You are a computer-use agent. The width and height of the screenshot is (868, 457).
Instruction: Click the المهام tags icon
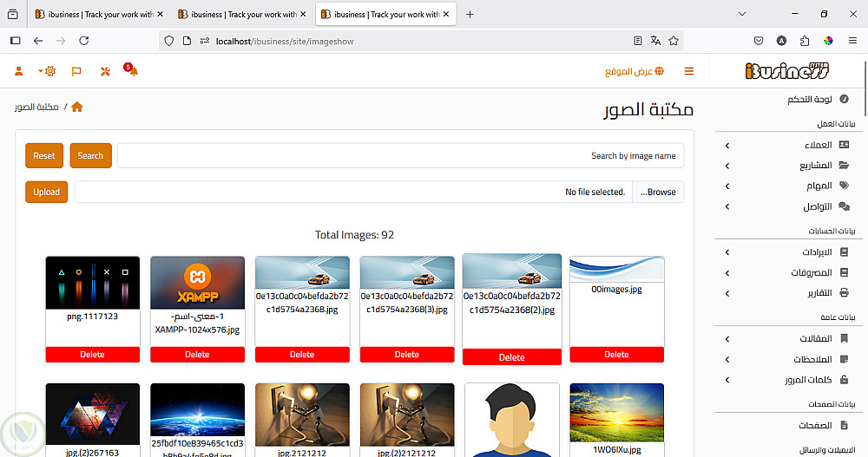pyautogui.click(x=845, y=186)
